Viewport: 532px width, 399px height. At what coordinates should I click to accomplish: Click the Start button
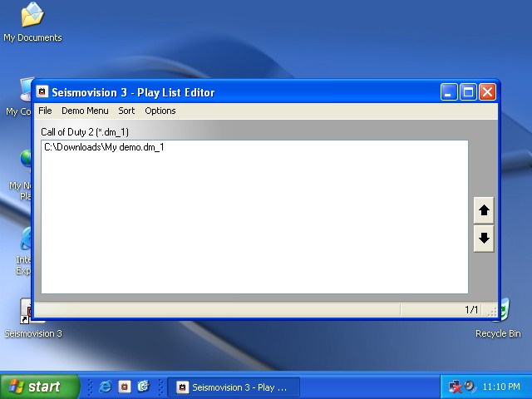point(40,387)
